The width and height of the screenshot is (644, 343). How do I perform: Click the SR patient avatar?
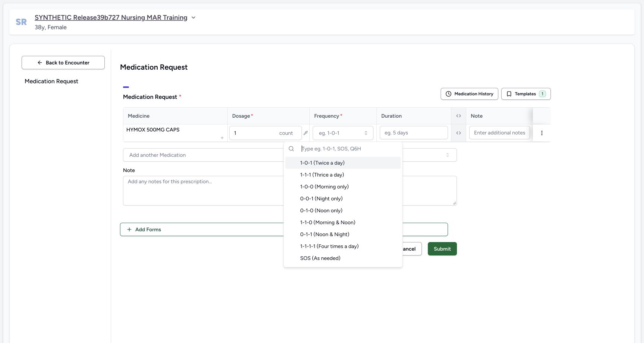tap(21, 22)
